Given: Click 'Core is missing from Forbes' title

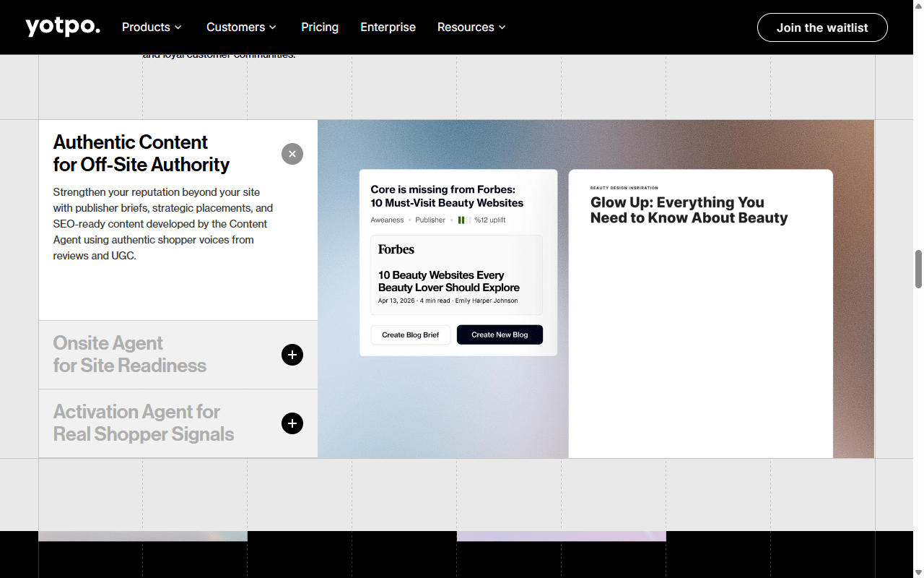Looking at the screenshot, I should tap(447, 197).
